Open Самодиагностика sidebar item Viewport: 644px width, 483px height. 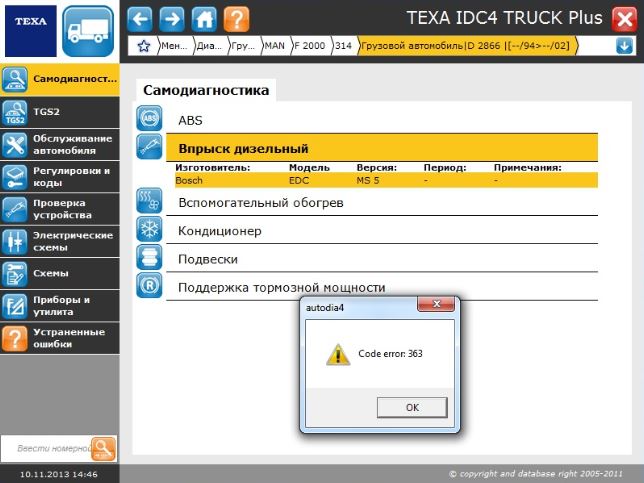[60, 79]
